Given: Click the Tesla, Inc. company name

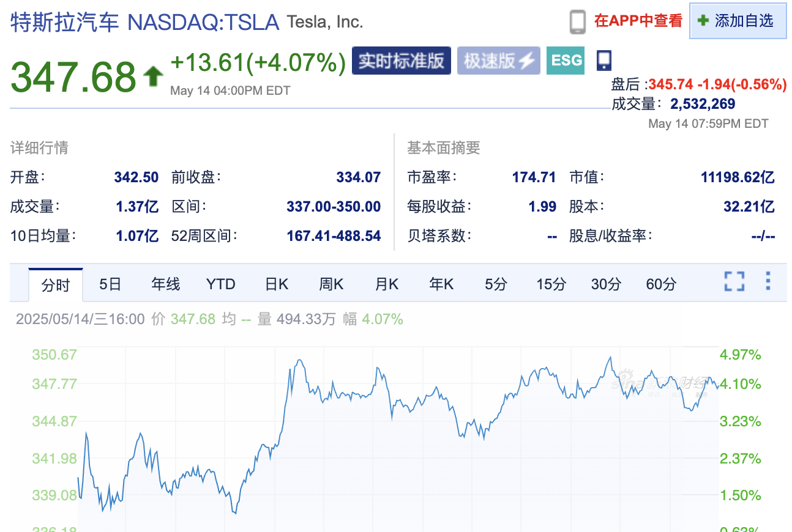Looking at the screenshot, I should pyautogui.click(x=325, y=23).
